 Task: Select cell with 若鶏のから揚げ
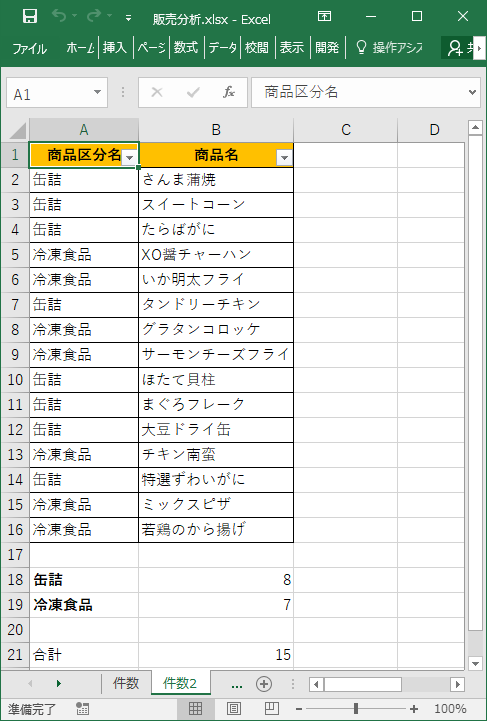(216, 530)
